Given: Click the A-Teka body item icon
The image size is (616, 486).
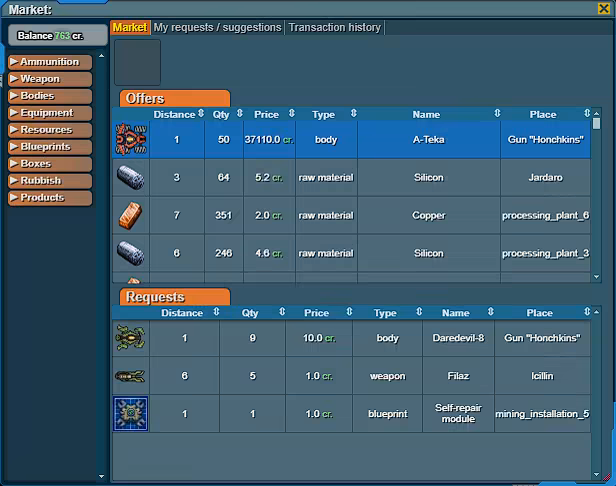Looking at the screenshot, I should coord(130,140).
